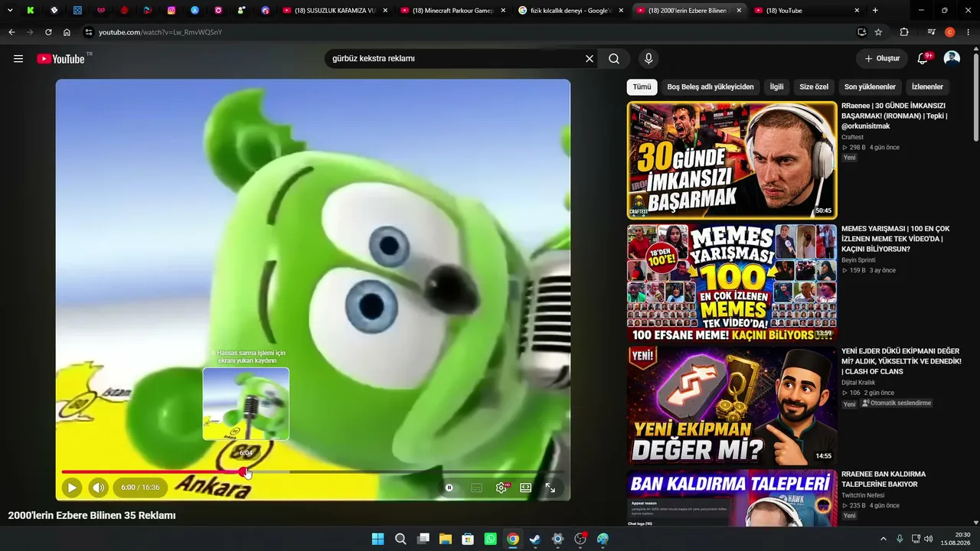Open the RRAENEE BAN KALDIRMA title link

click(x=884, y=479)
